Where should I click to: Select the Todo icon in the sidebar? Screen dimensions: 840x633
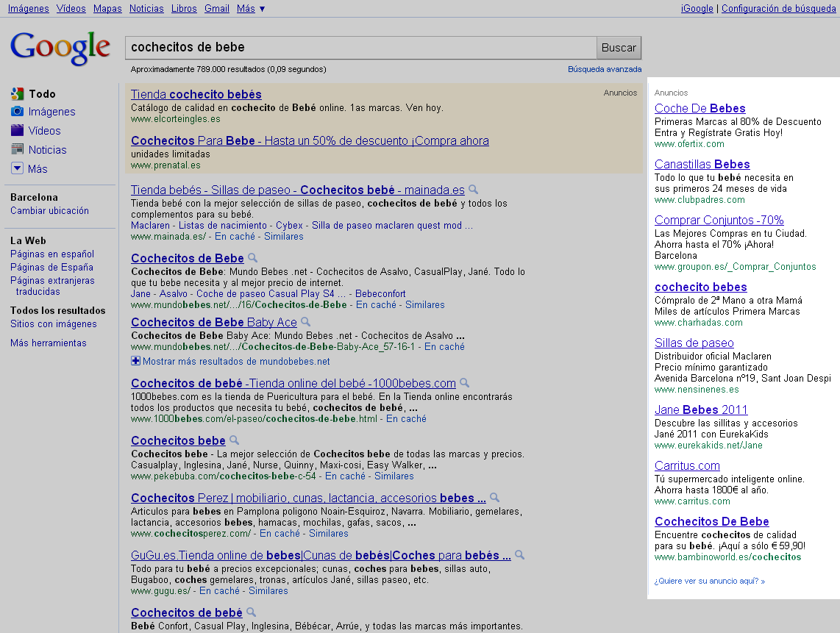coord(17,93)
